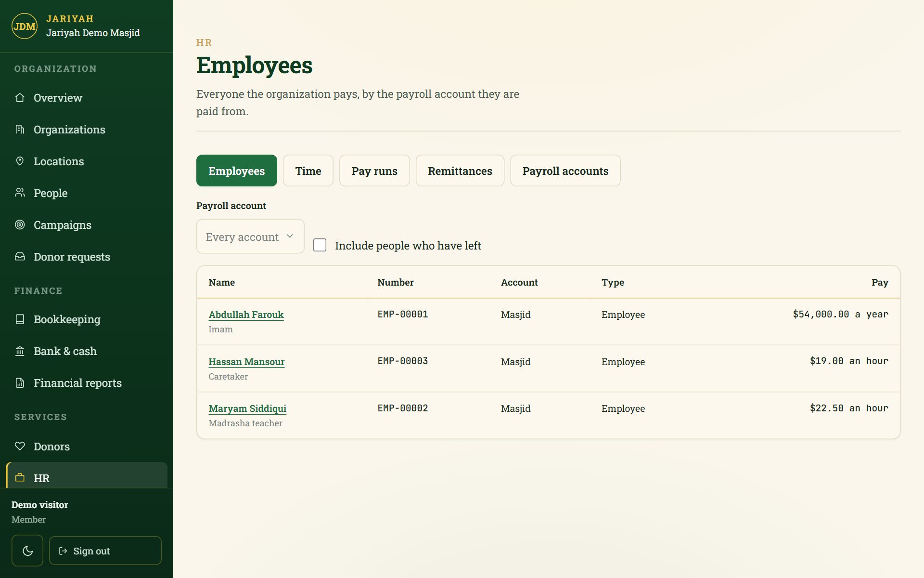Click the Overview home icon
This screenshot has height=578, width=924.
pyautogui.click(x=20, y=98)
